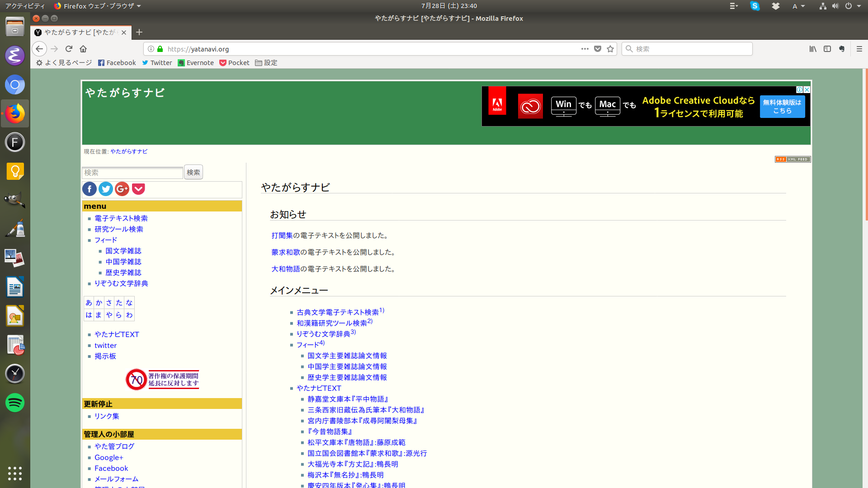Screen dimensions: 868x488
Task: Click the page vertical scrollbar thumb
Action: [866, 145]
